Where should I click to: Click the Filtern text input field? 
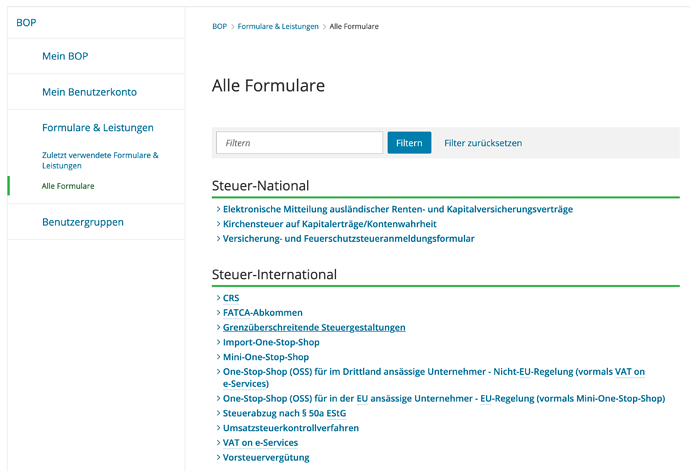pyautogui.click(x=299, y=143)
